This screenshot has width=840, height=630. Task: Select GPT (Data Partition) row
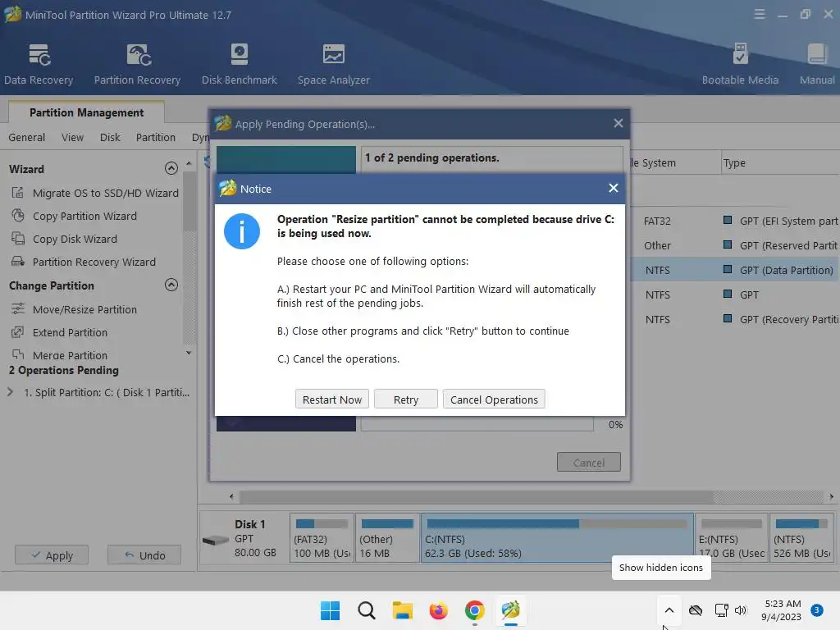[x=735, y=270]
